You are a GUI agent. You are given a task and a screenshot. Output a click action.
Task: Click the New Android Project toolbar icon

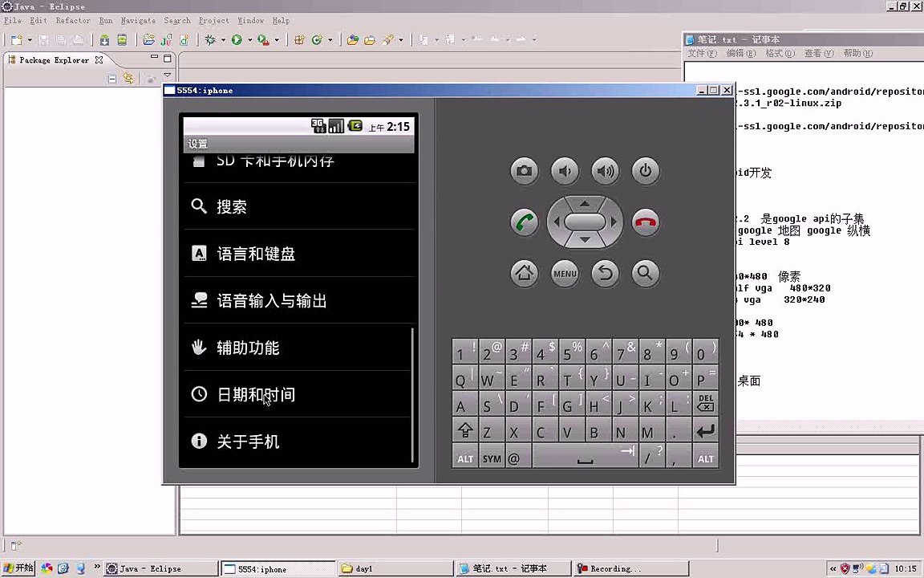pos(148,40)
